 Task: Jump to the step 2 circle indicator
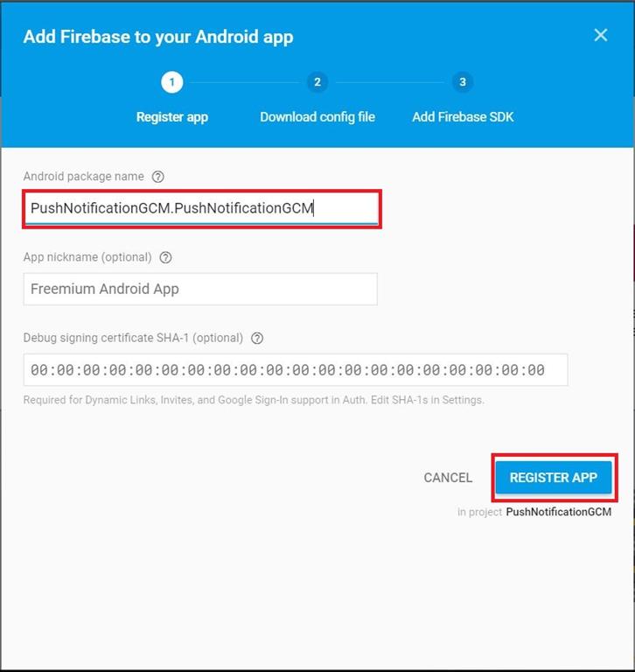point(317,82)
